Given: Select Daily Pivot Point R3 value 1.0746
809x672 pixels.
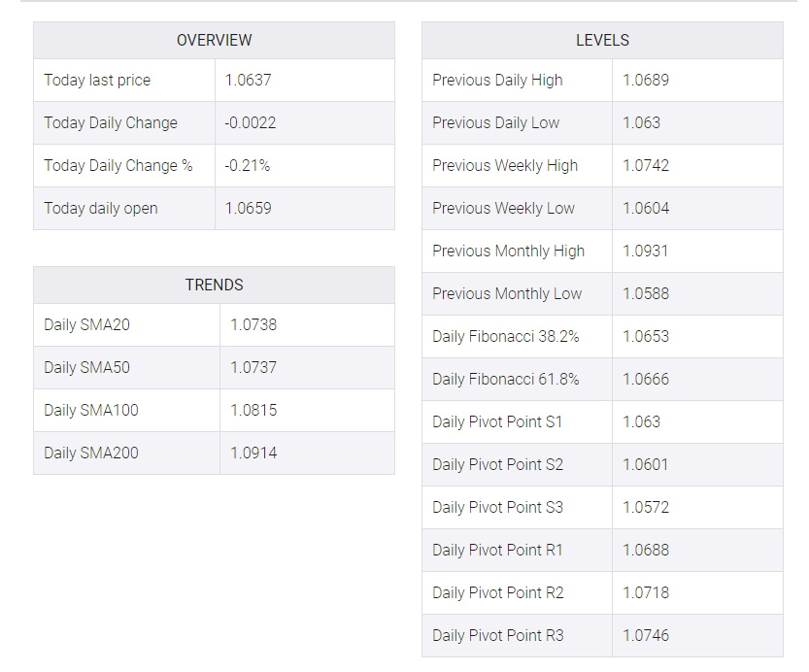Looking at the screenshot, I should click(646, 636).
